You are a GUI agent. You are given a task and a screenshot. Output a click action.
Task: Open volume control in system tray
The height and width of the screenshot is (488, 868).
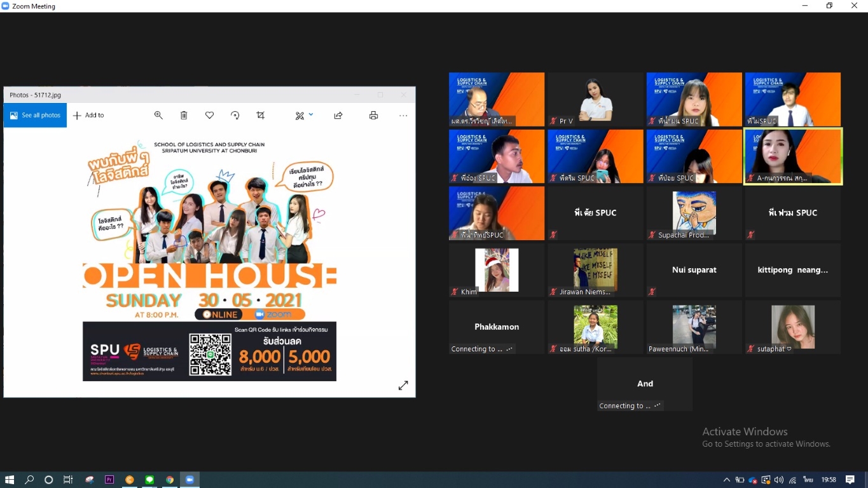(x=779, y=480)
